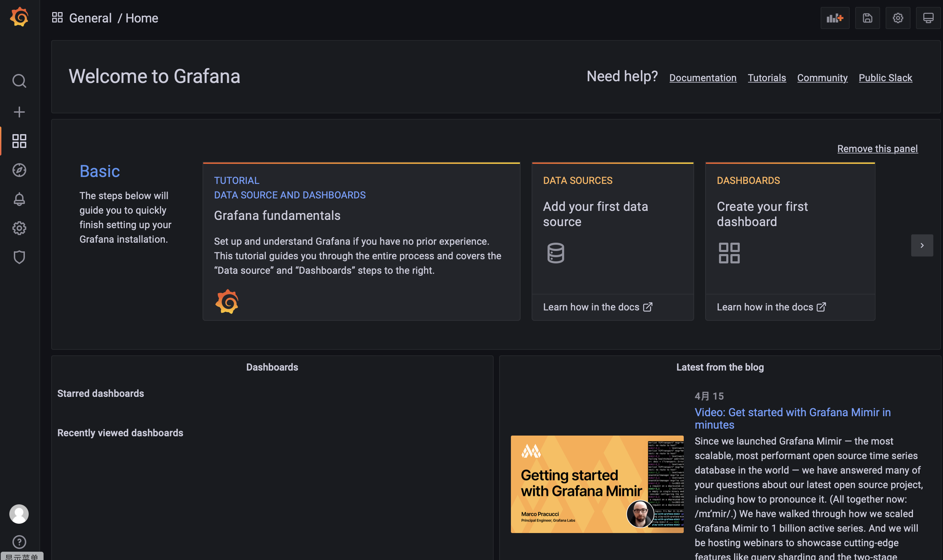Click the Grafana logo in sidebar
The image size is (943, 560).
[19, 17]
